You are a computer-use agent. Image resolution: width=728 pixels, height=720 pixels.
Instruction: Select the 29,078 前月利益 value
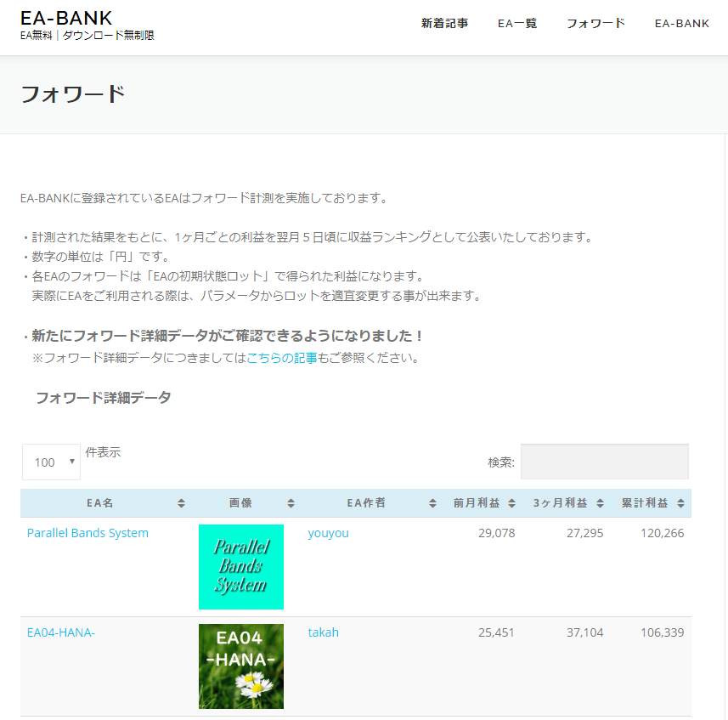(496, 533)
